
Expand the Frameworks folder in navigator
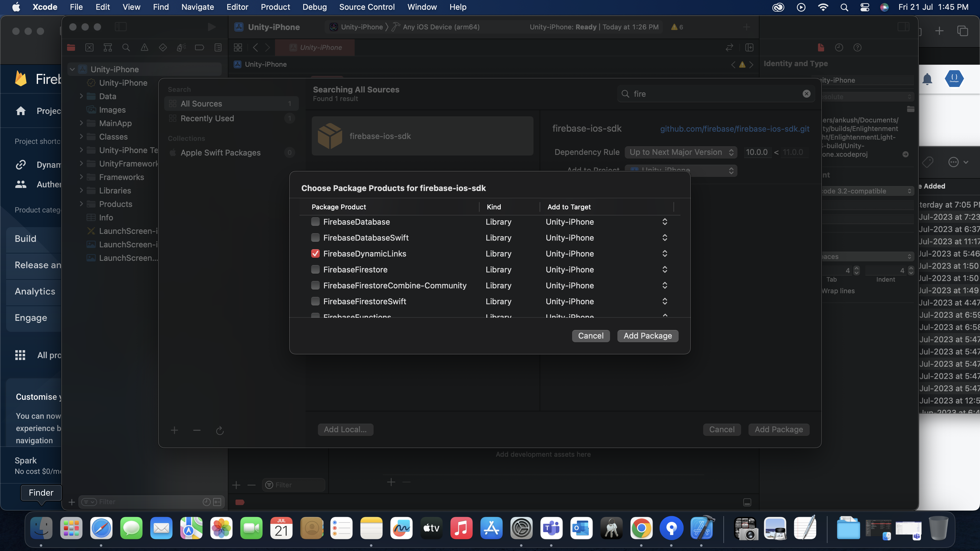tap(81, 177)
